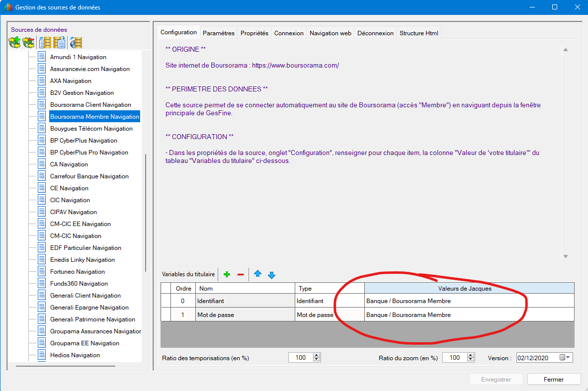This screenshot has height=391, width=588.
Task: Switch to the Navigation web tab
Action: coord(330,33)
